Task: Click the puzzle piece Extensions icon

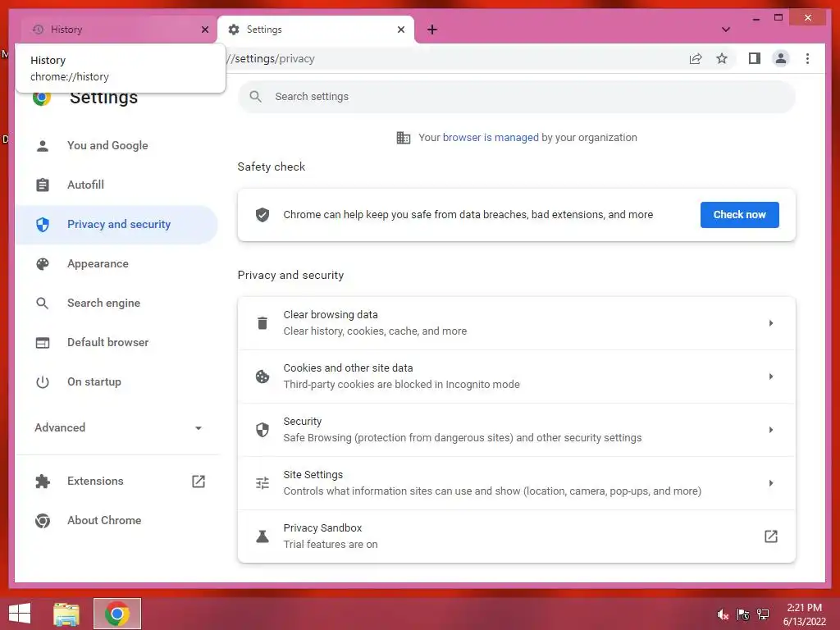Action: (43, 481)
